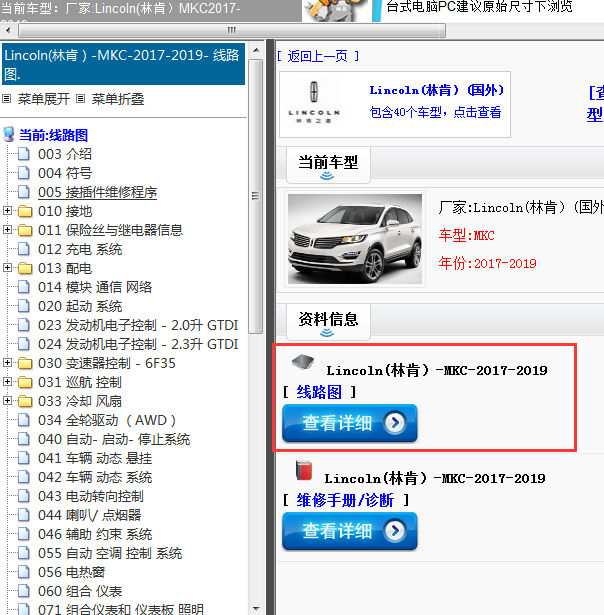Expand the 011 保险丝与继电器信息 node
Image resolution: width=604 pixels, height=615 pixels.
7,229
